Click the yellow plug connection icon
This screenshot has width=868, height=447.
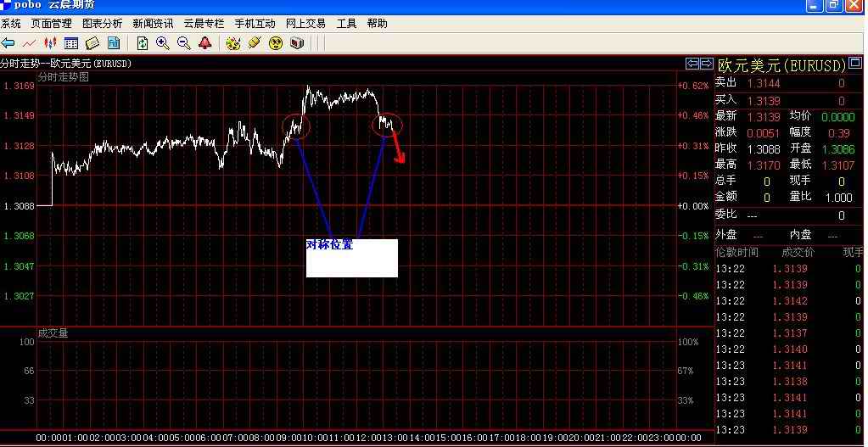coord(254,42)
